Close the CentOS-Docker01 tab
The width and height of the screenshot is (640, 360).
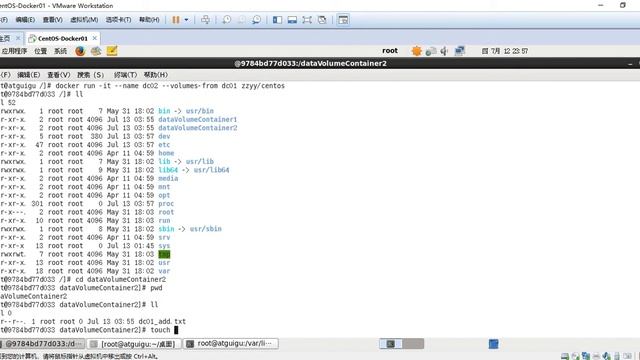coord(95,38)
